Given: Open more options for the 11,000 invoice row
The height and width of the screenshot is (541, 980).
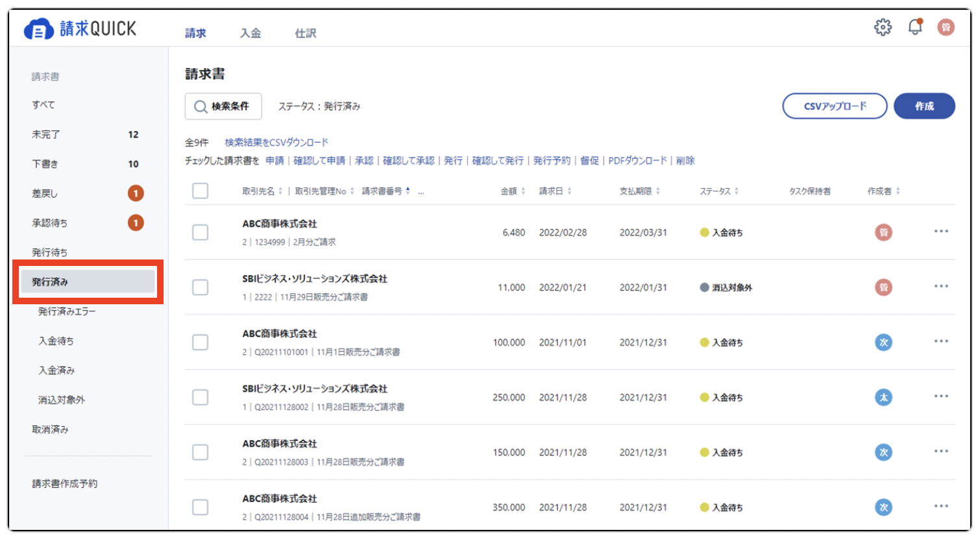Looking at the screenshot, I should [x=941, y=287].
